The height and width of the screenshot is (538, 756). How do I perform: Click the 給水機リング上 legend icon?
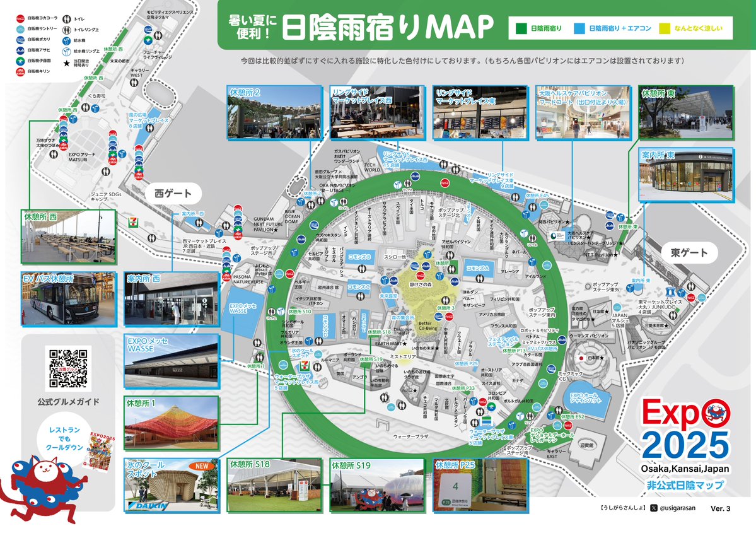67,51
